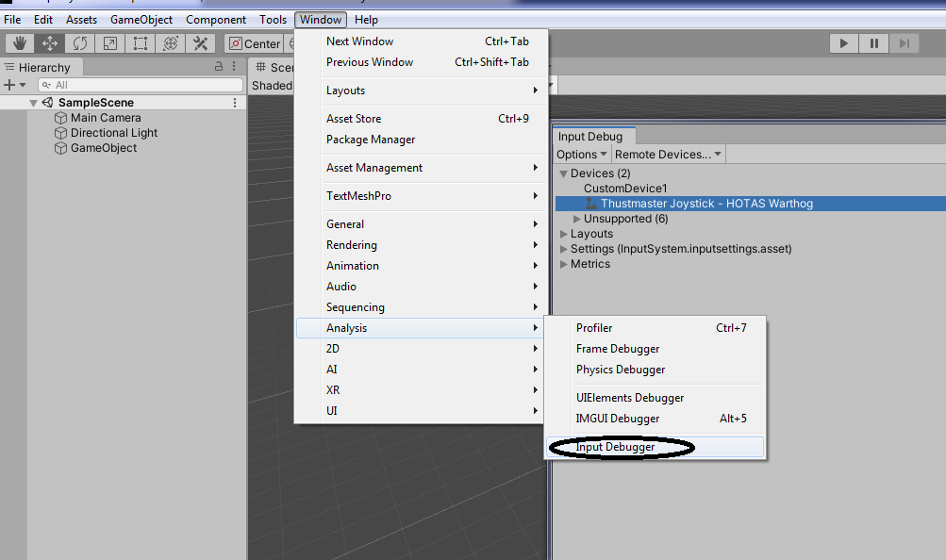946x560 pixels.
Task: Choose Next Window menu entry
Action: [422, 41]
